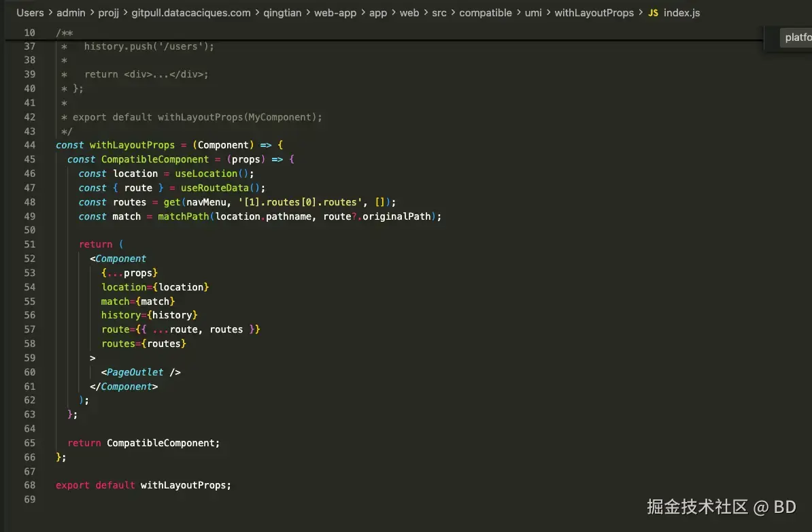Image resolution: width=812 pixels, height=532 pixels.
Task: Open the src breadcrumb folder
Action: click(x=439, y=13)
